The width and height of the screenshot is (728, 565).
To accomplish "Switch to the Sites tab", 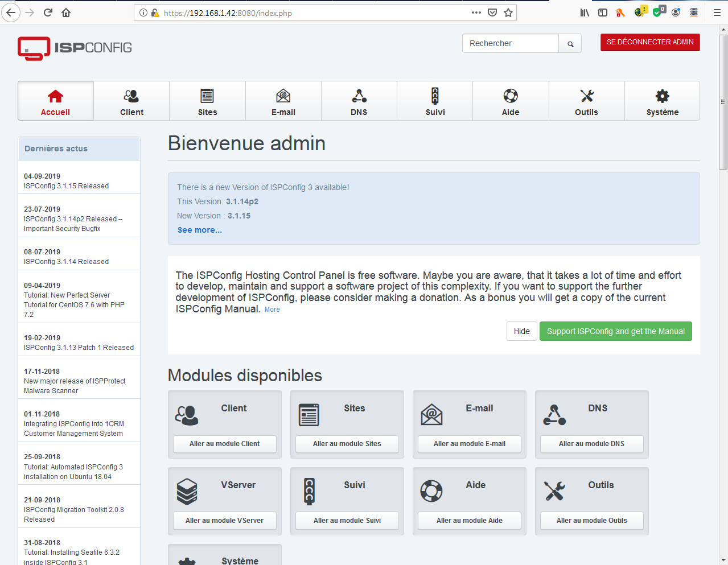I will [207, 101].
